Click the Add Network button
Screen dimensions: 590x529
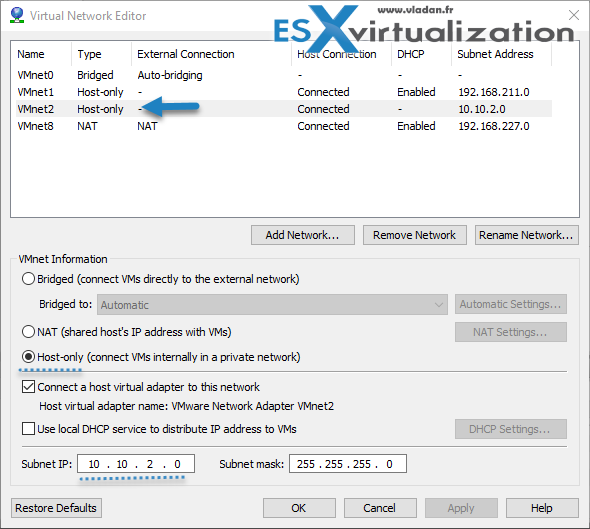[303, 235]
